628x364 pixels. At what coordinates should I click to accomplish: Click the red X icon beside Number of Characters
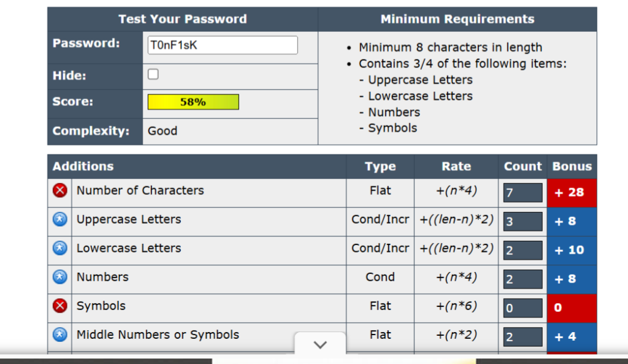point(59,191)
